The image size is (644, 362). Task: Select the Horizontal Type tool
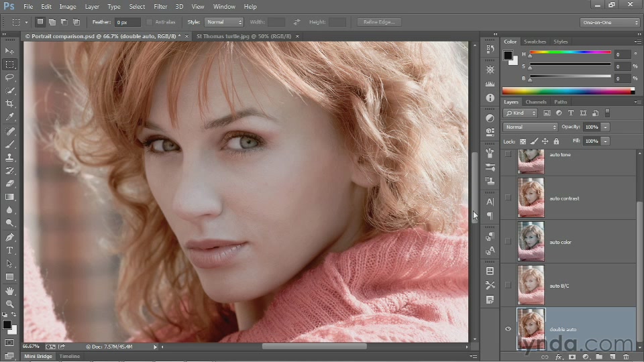coord(9,250)
